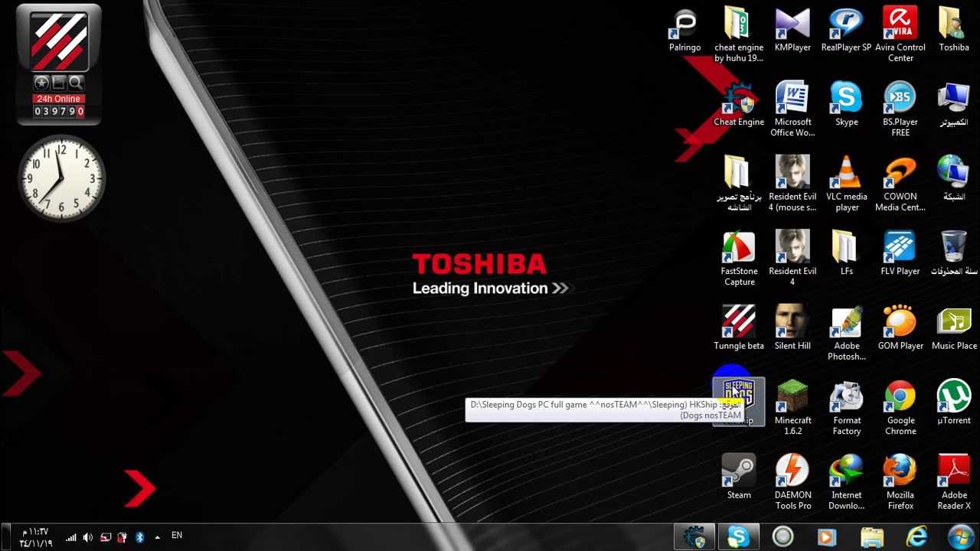Launch RealPlayer SP shortcut
Viewport: 980px width, 551px height.
point(846,31)
